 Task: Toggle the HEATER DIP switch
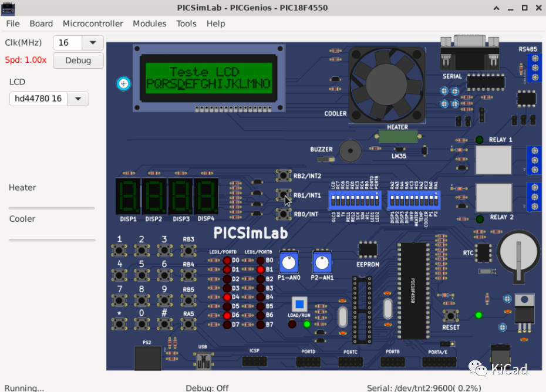[x=417, y=200]
